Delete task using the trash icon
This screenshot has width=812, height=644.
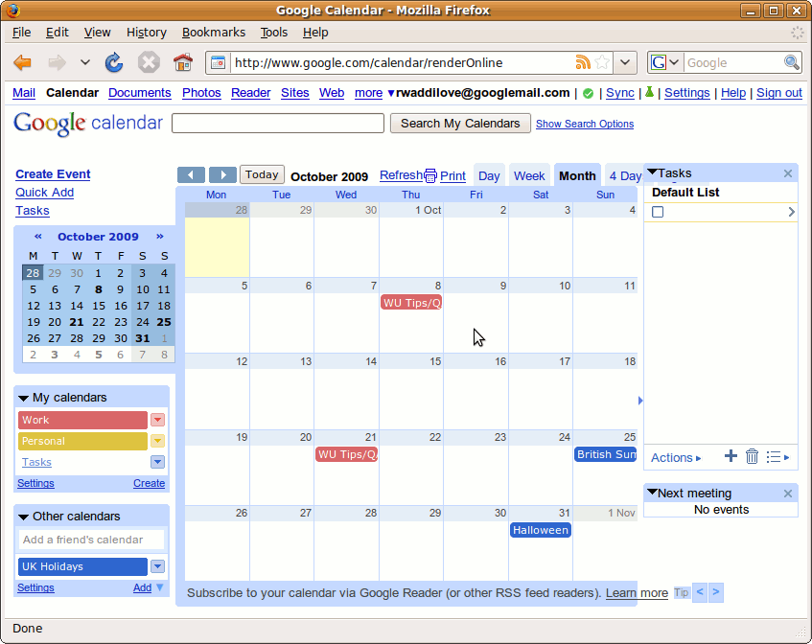tap(753, 456)
